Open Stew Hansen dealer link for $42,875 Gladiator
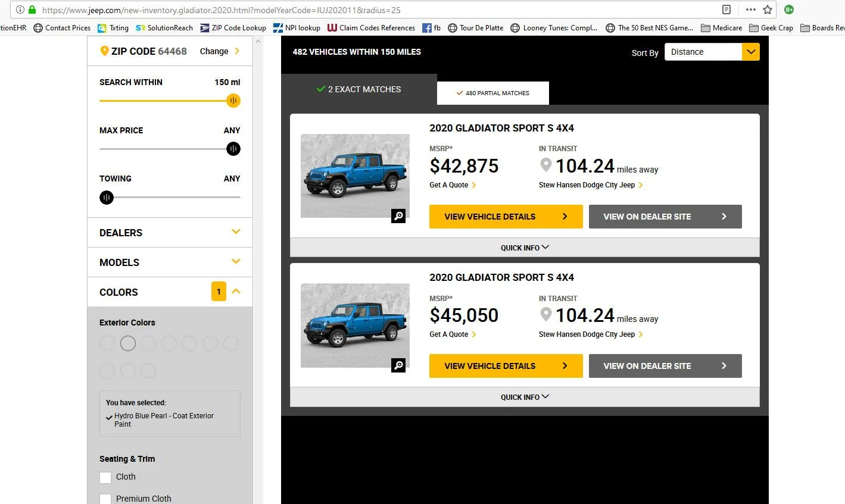 (x=591, y=185)
